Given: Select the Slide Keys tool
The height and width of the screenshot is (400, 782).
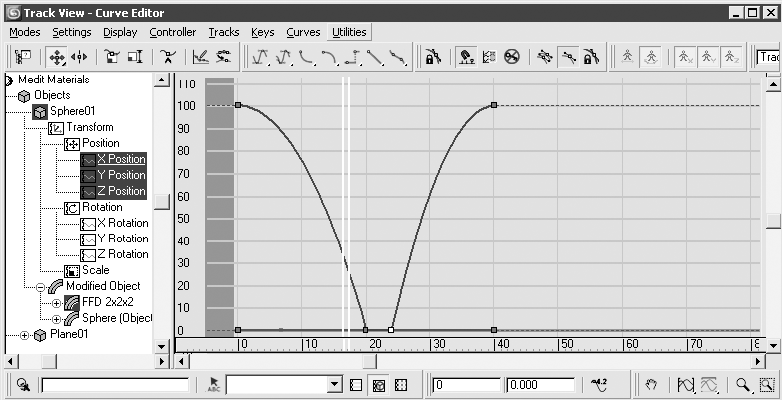Looking at the screenshot, I should click(x=80, y=57).
